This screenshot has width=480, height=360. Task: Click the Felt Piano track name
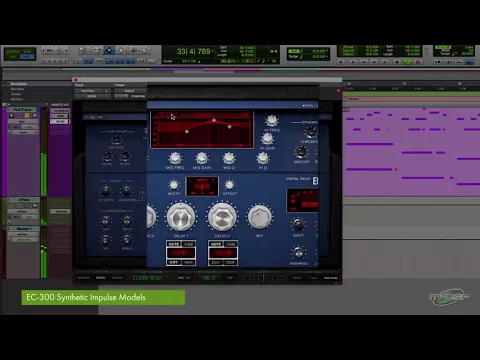(x=22, y=110)
